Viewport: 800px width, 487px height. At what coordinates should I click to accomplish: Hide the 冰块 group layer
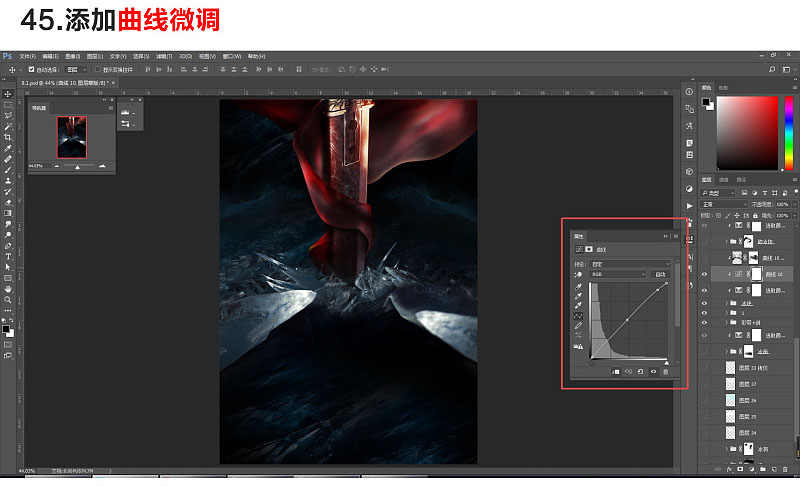click(704, 303)
